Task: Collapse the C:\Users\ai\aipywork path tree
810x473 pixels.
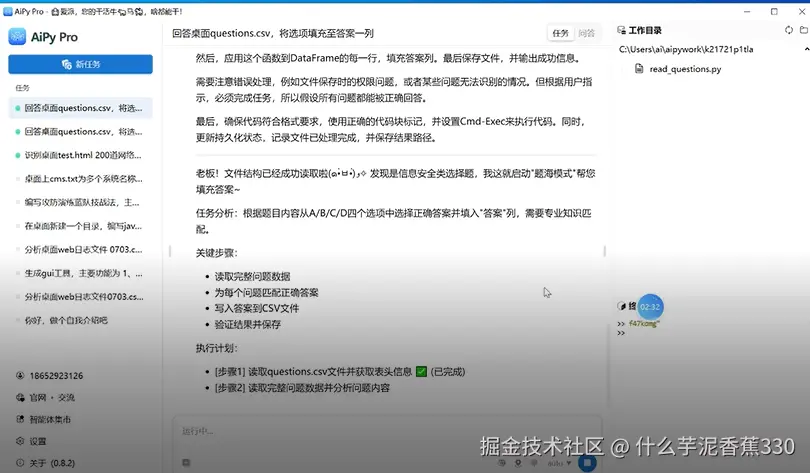Action: pos(806,49)
